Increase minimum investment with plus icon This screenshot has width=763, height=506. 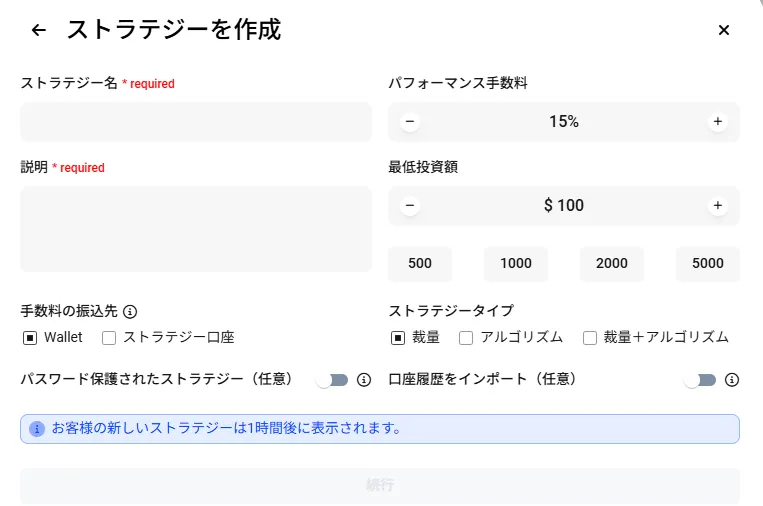[717, 206]
